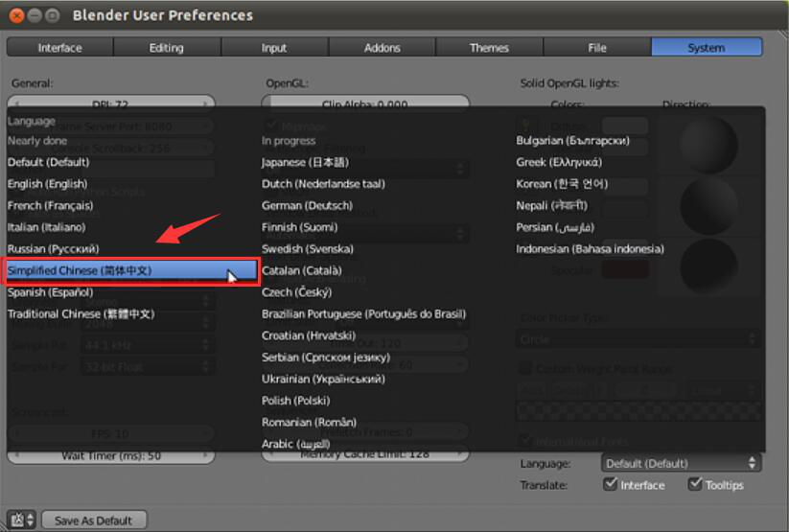Image resolution: width=789 pixels, height=532 pixels.
Task: Adjust the Wait Timer (ms) field
Action: [x=111, y=456]
